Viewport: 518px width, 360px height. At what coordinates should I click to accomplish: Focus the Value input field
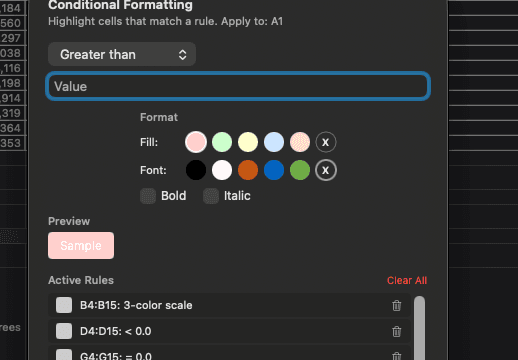pos(238,86)
